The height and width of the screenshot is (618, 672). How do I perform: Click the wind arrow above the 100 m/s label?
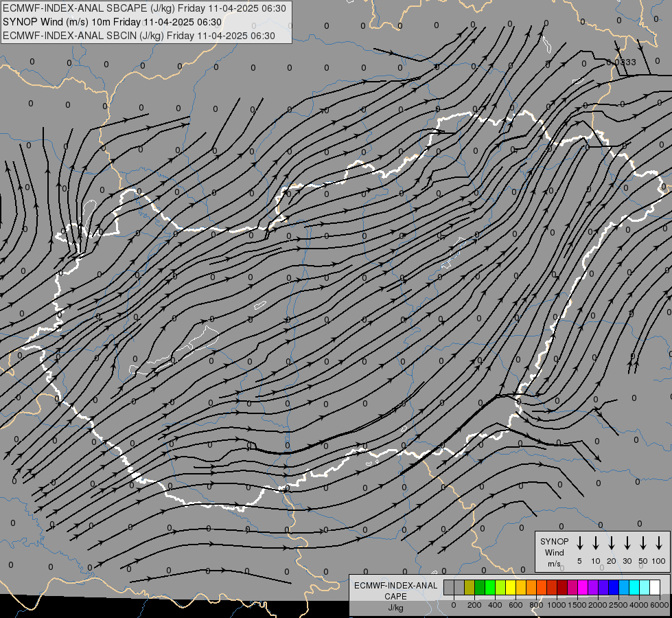(x=659, y=542)
